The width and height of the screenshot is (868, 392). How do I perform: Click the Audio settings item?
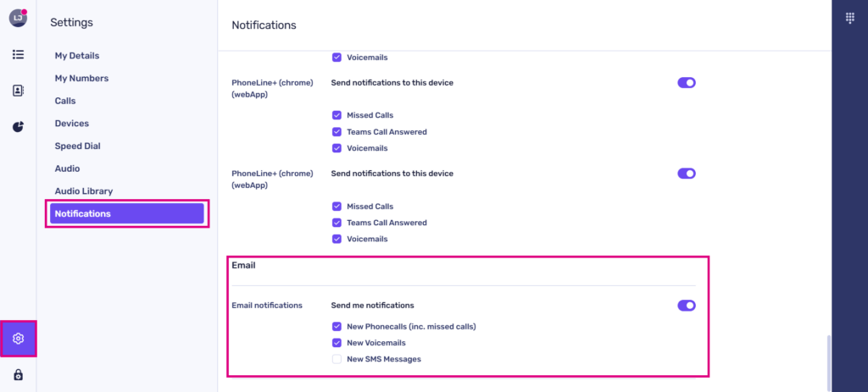point(68,168)
